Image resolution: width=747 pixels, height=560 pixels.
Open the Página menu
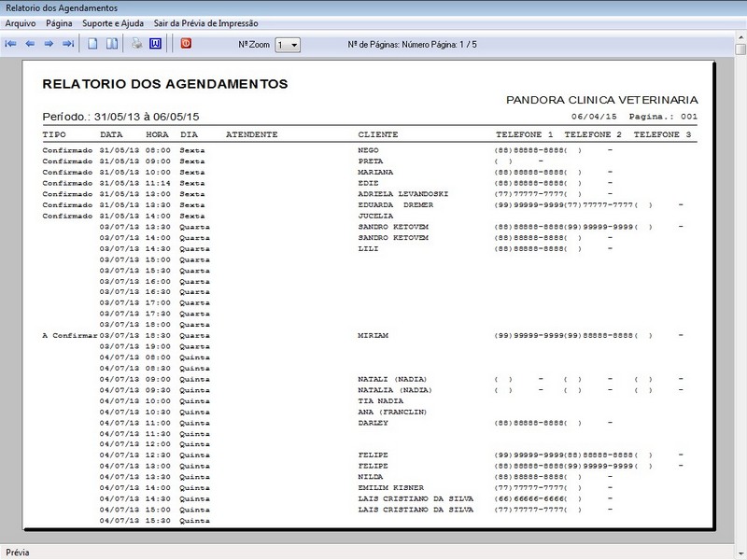point(59,23)
